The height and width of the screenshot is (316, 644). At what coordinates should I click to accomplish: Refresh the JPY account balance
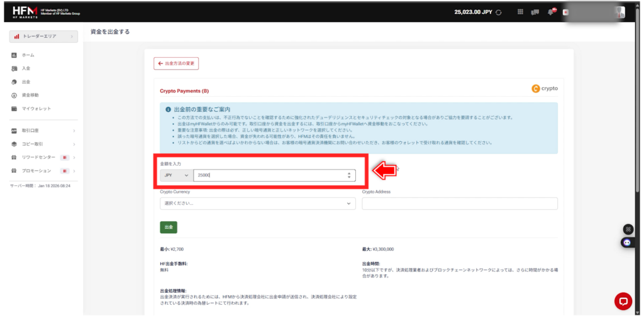coord(499,12)
